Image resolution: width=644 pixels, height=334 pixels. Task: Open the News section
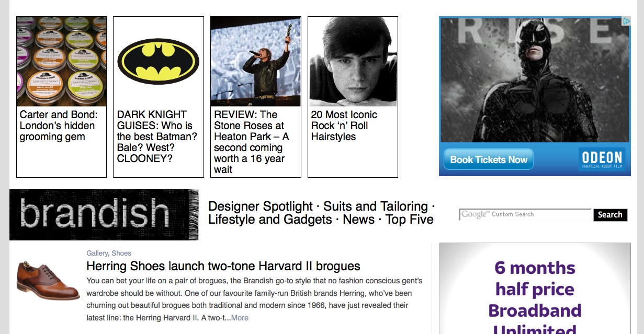pos(358,220)
